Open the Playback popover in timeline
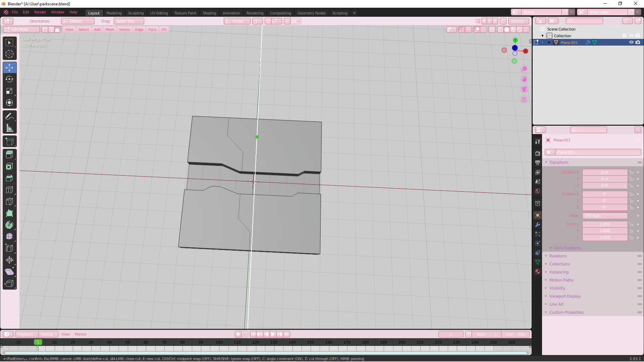The width and height of the screenshot is (644, 362). (26, 334)
